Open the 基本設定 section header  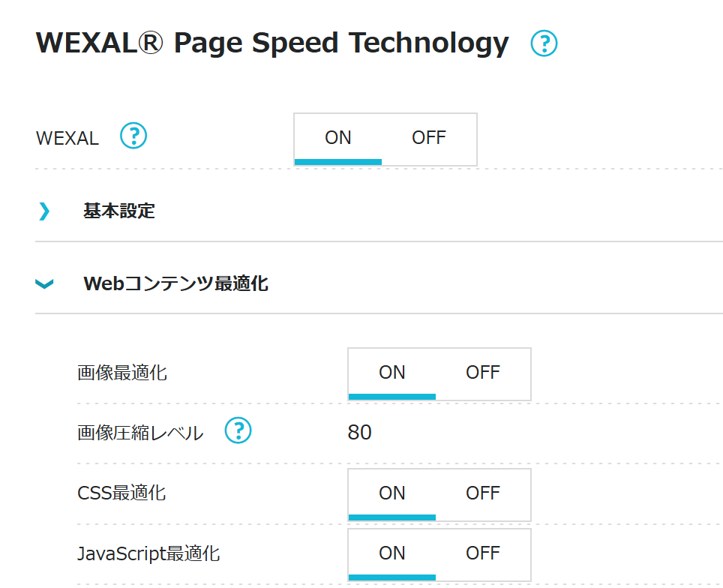pyautogui.click(x=119, y=211)
